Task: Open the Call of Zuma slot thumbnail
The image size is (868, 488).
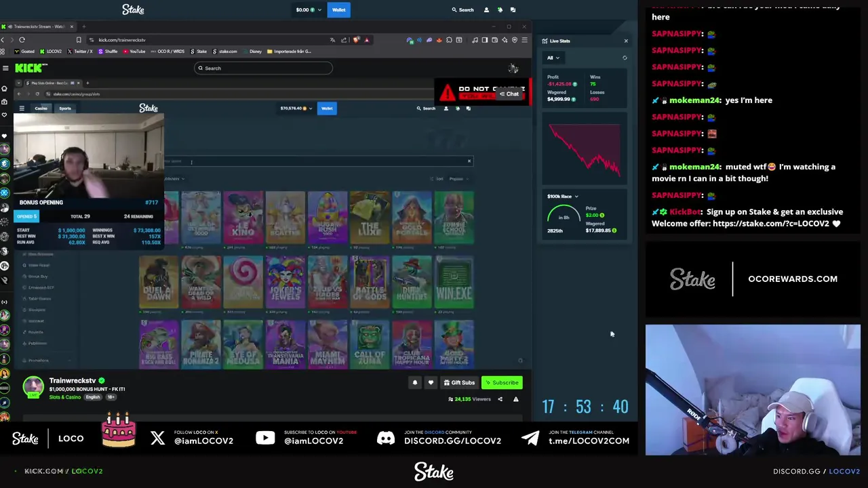Action: pyautogui.click(x=370, y=344)
